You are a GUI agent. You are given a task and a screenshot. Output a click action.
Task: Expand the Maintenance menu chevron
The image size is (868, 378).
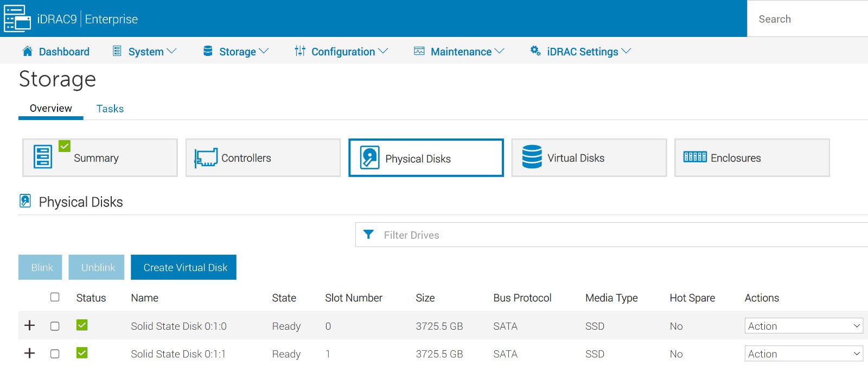point(500,51)
